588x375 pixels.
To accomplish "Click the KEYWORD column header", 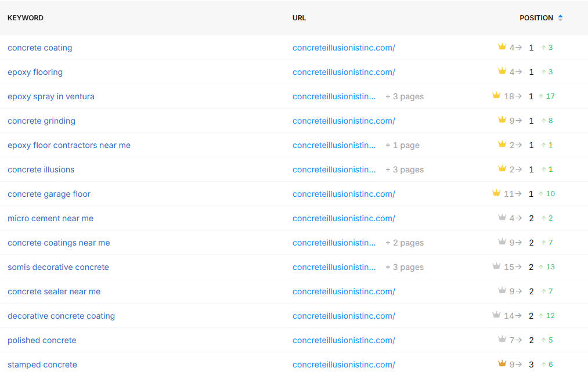I will (26, 17).
